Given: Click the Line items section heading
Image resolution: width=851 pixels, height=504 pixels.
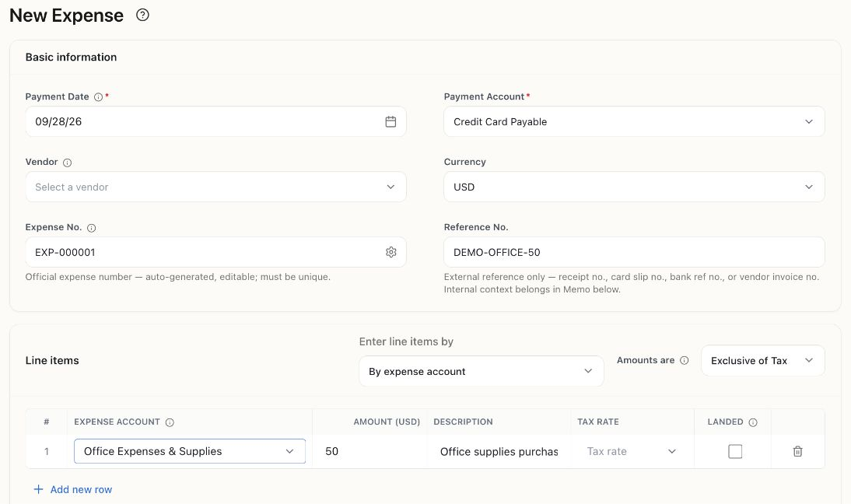Looking at the screenshot, I should coord(52,360).
